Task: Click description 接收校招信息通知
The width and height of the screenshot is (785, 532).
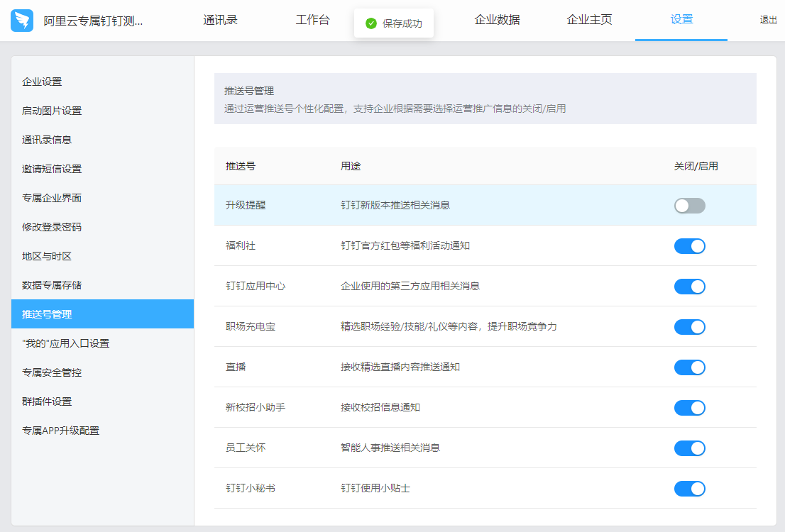Action: (x=380, y=407)
